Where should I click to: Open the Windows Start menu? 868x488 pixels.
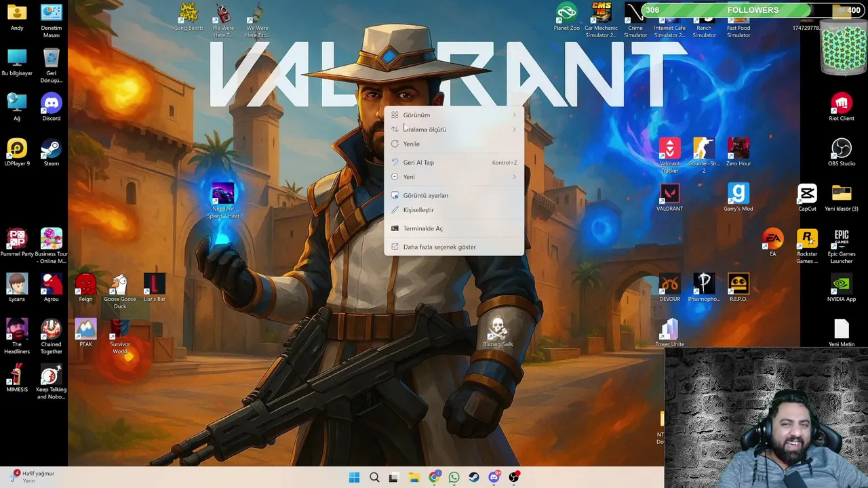tap(354, 477)
